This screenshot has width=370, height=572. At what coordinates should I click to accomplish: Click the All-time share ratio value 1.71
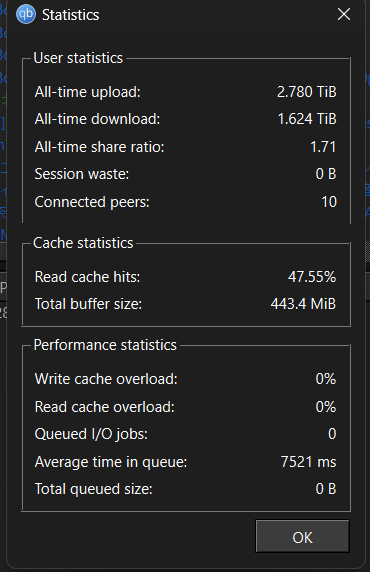coord(323,147)
